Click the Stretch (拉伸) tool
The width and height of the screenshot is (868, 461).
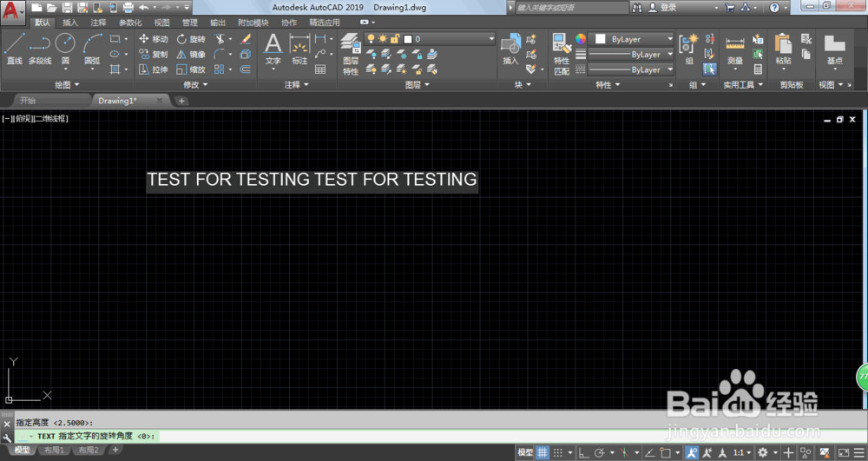(x=154, y=69)
